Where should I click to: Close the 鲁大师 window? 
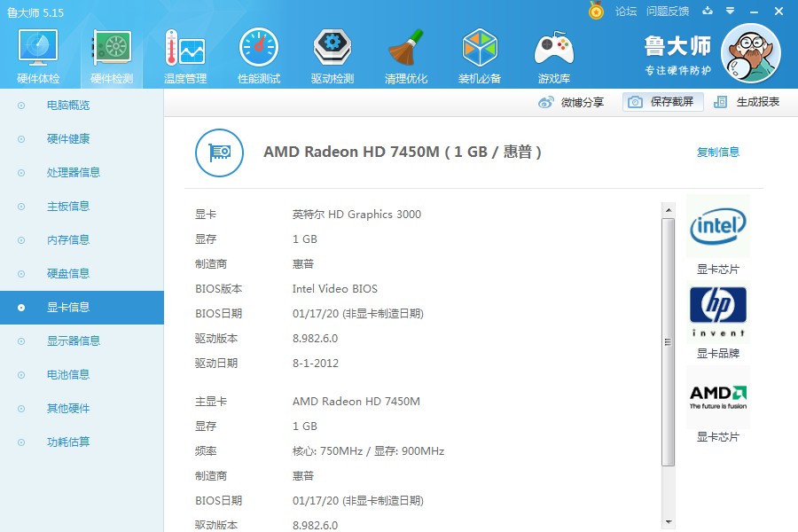pos(778,12)
